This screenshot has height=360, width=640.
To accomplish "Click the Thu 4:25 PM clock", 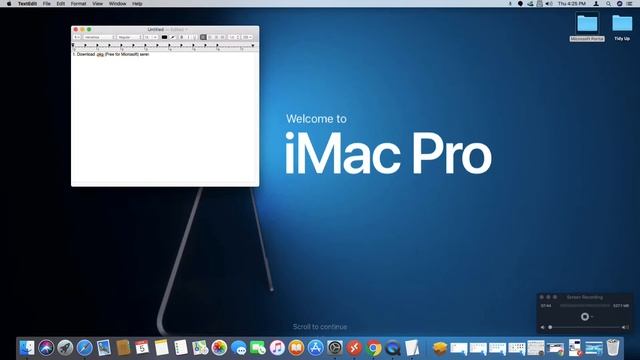I will [571, 4].
